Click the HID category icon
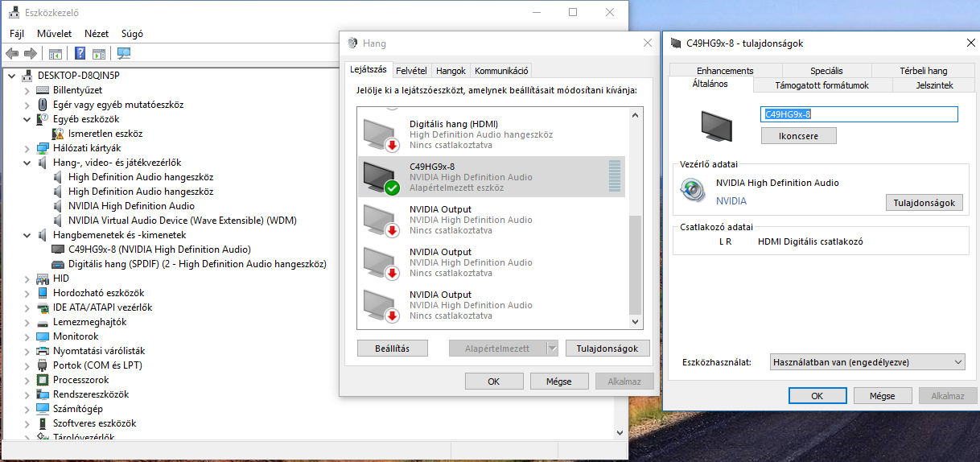Image resolution: width=980 pixels, height=462 pixels. (x=43, y=278)
